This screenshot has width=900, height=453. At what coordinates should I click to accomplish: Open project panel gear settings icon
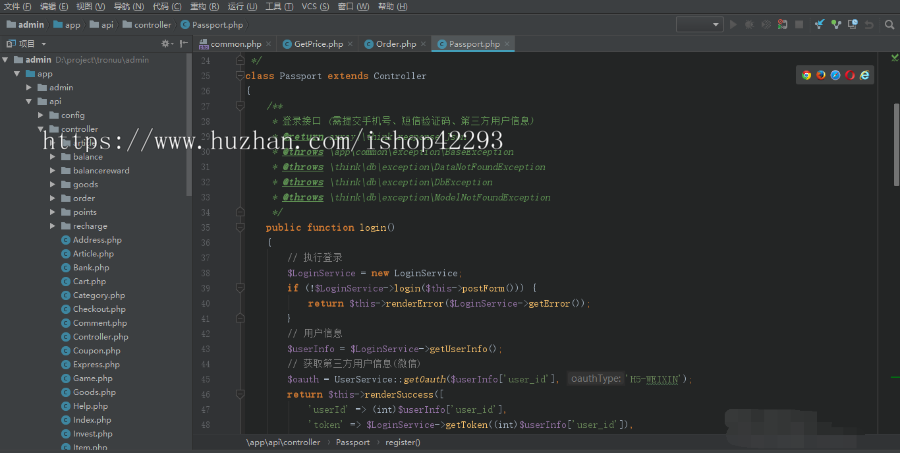tap(166, 44)
